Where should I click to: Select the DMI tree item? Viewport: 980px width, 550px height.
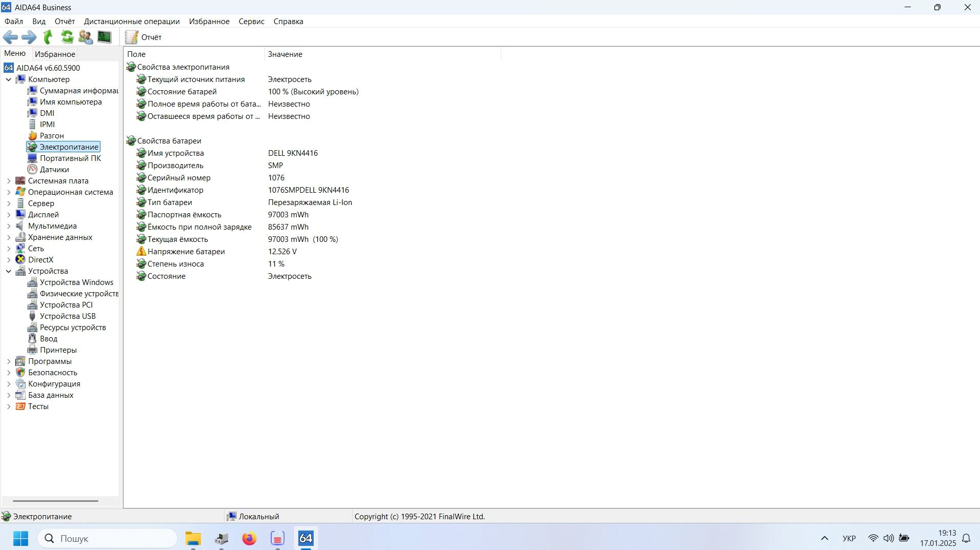[x=47, y=113]
